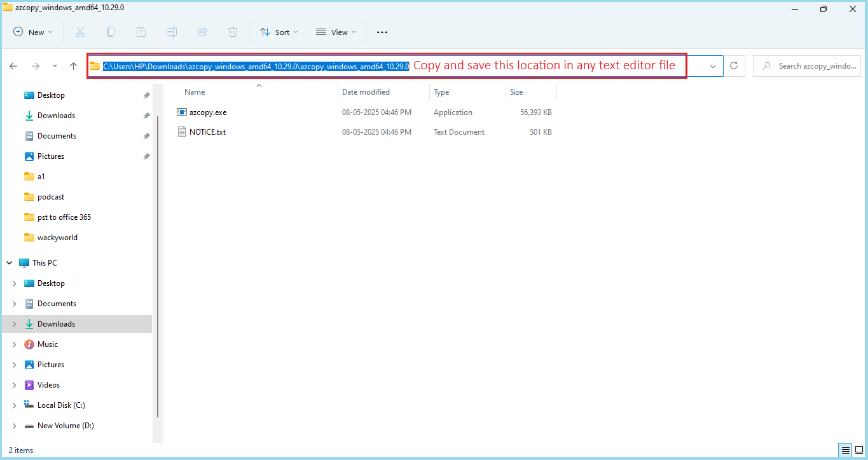The width and height of the screenshot is (868, 460).
Task: Expand New Volume (D:) node
Action: coord(15,426)
